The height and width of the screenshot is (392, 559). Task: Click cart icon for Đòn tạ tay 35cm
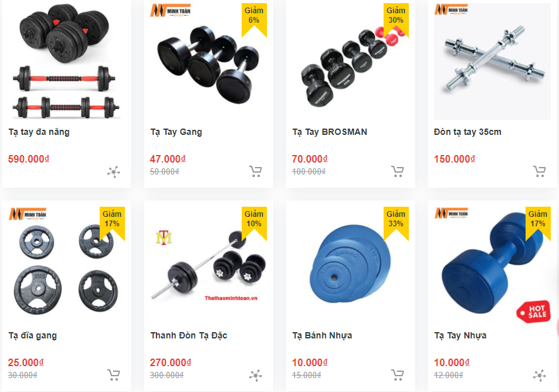click(x=539, y=171)
